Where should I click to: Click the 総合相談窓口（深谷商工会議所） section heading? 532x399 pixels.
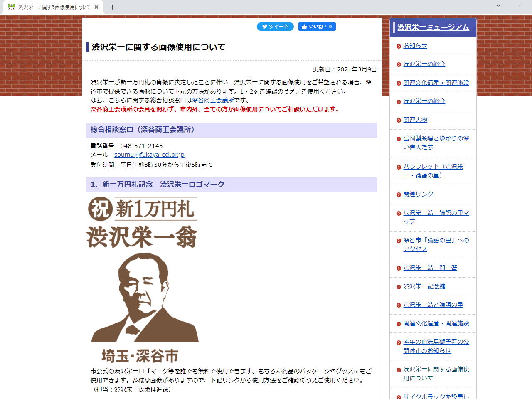232,130
